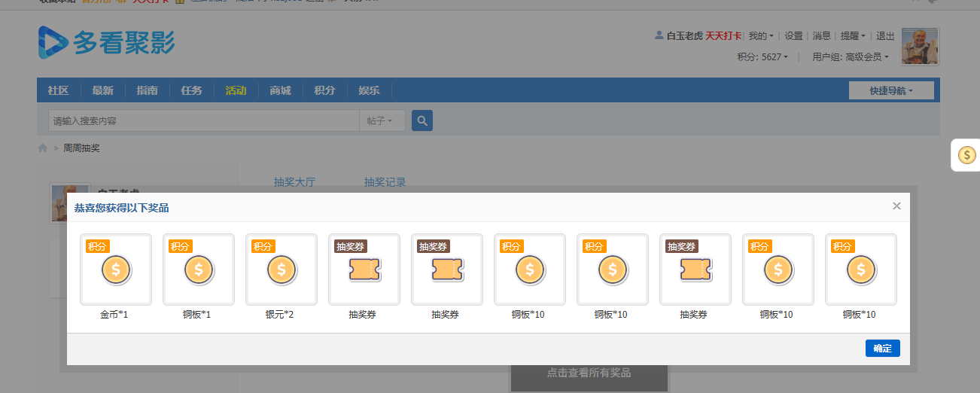Click the search input field
The height and width of the screenshot is (393, 980).
coord(204,120)
